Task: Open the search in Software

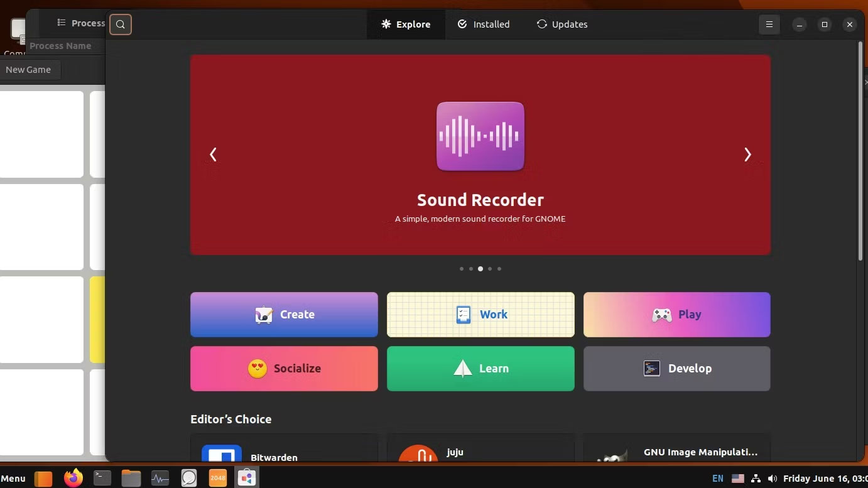Action: (121, 24)
